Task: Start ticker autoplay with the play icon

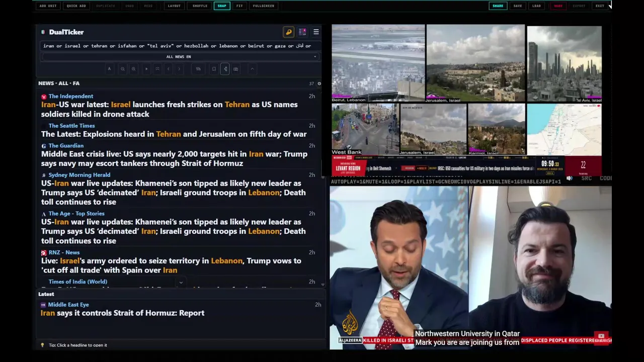Action: click(x=146, y=69)
